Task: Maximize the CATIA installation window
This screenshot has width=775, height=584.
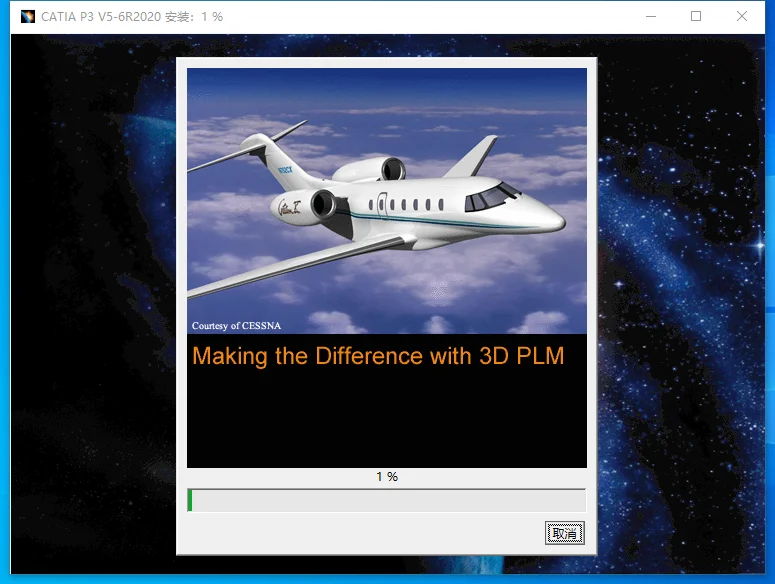Action: [695, 16]
